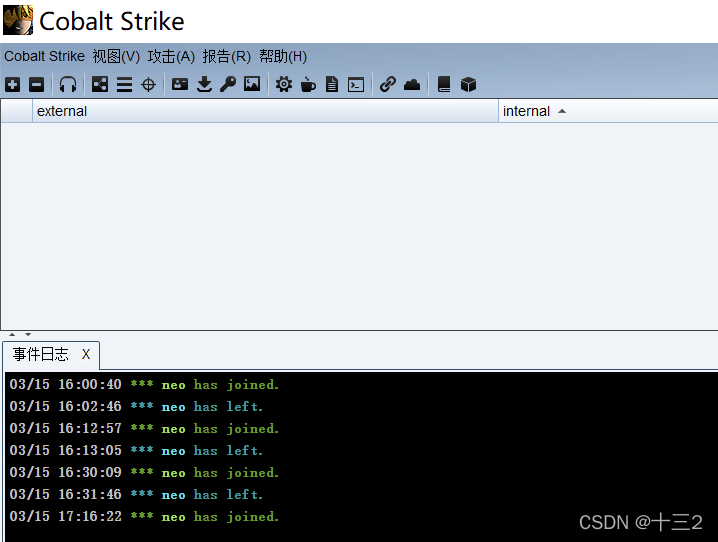718x542 pixels.
Task: Open the credentials card icon
Action: (x=180, y=84)
